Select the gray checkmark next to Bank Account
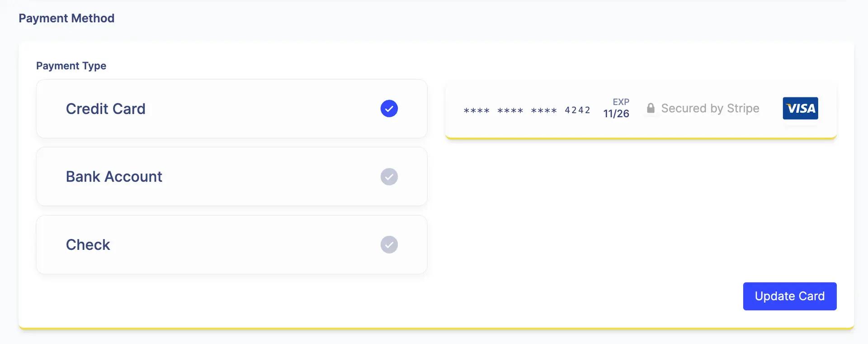 tap(389, 177)
